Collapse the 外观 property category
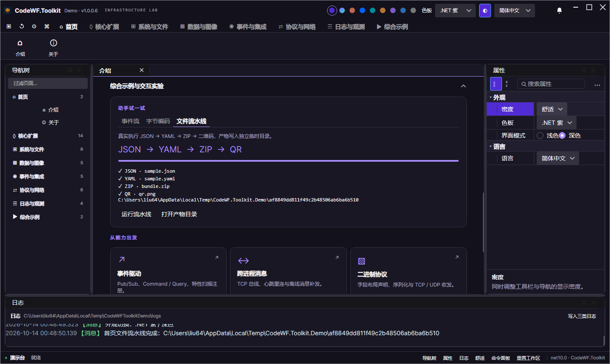This screenshot has width=610, height=364. point(491,97)
